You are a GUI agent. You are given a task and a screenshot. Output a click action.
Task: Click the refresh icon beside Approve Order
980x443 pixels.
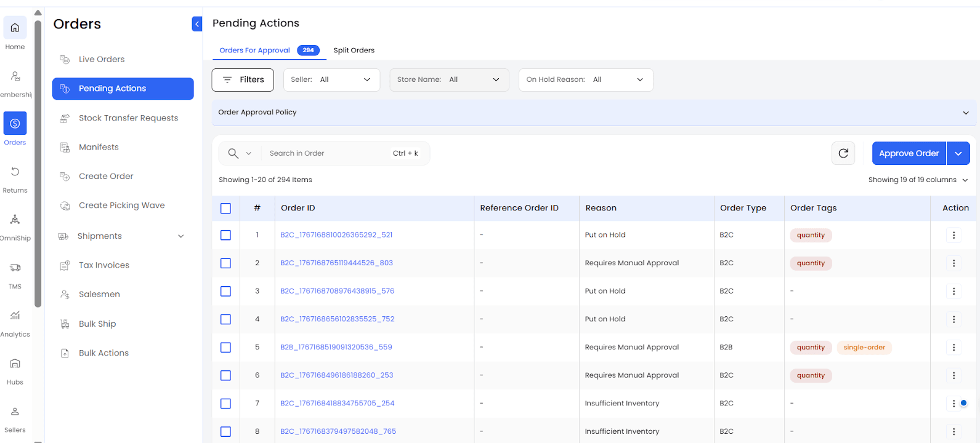pyautogui.click(x=843, y=153)
